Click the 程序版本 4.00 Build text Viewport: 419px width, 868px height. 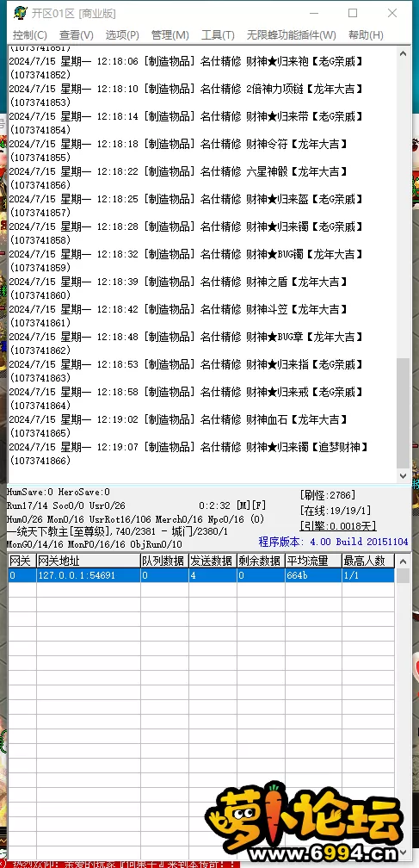click(x=333, y=542)
